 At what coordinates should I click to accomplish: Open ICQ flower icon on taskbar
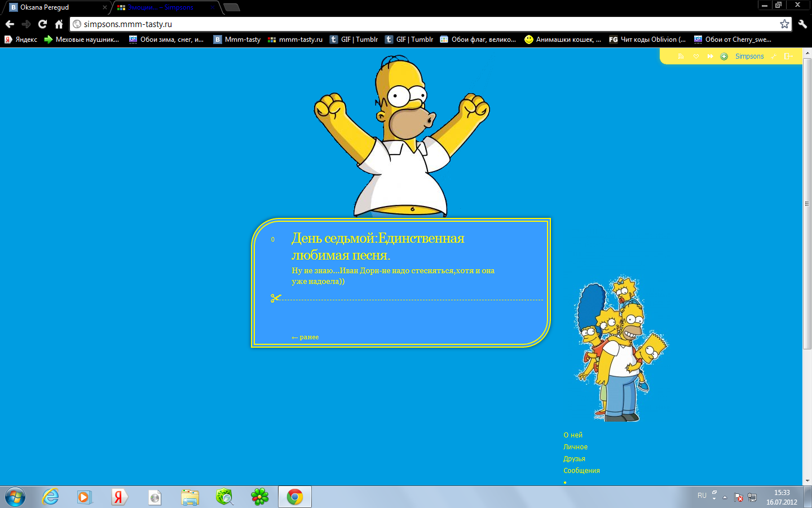tap(260, 497)
